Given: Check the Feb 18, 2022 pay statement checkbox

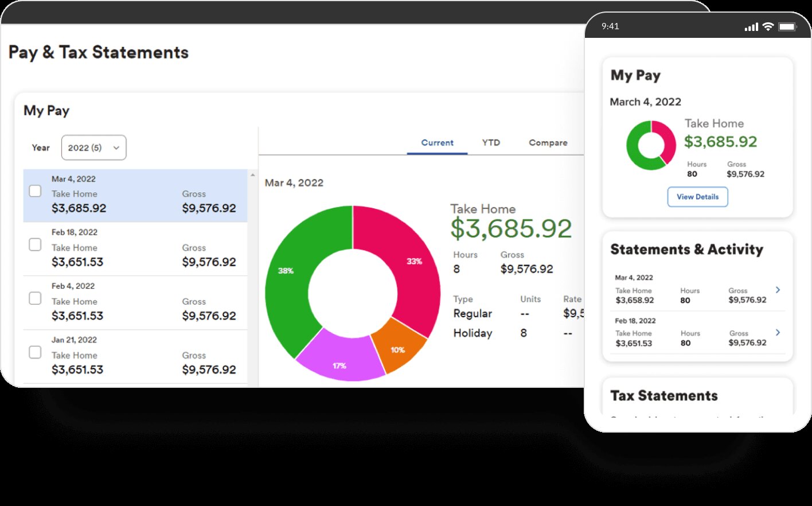Looking at the screenshot, I should click(35, 245).
